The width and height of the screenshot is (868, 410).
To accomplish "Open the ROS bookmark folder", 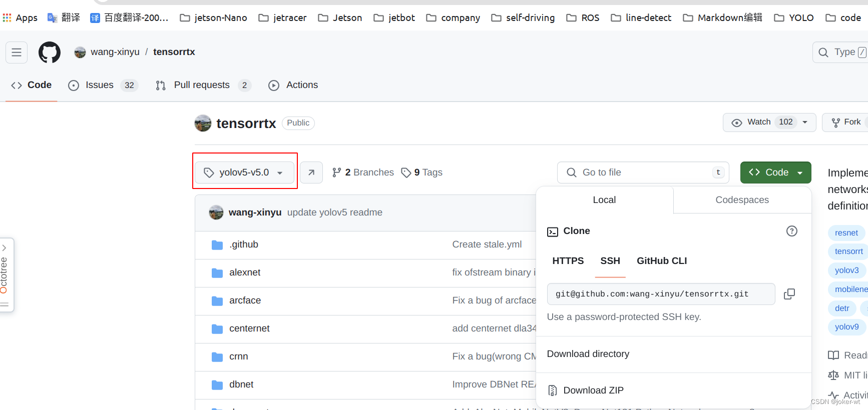I will (583, 18).
